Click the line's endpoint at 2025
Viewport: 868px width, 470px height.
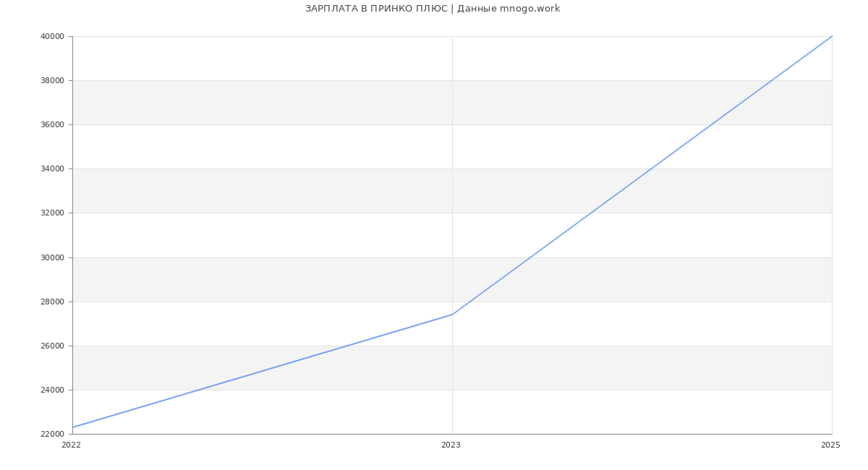(x=832, y=36)
